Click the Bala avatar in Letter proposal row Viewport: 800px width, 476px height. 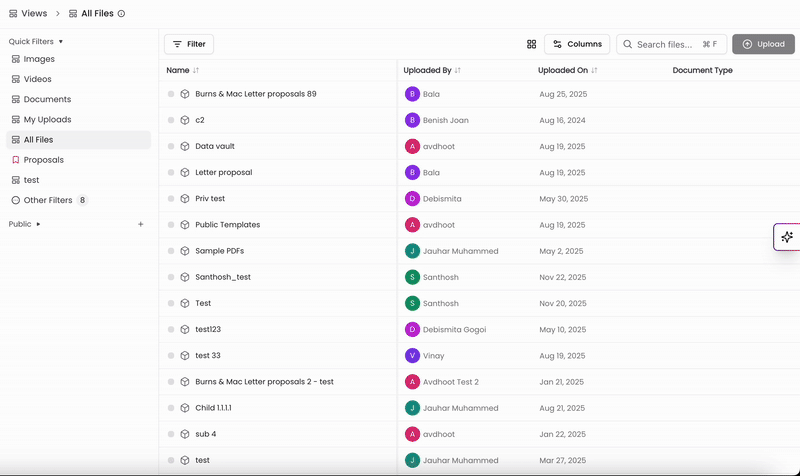click(412, 172)
